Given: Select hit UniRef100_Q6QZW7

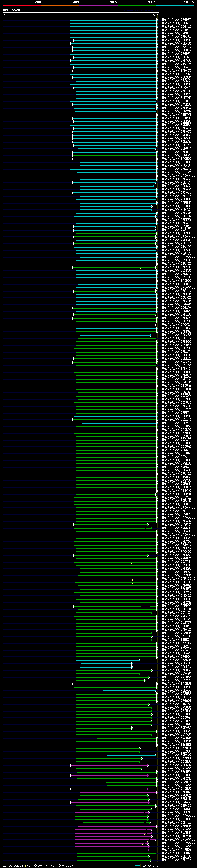Looking at the screenshot, I should click(x=176, y=349).
